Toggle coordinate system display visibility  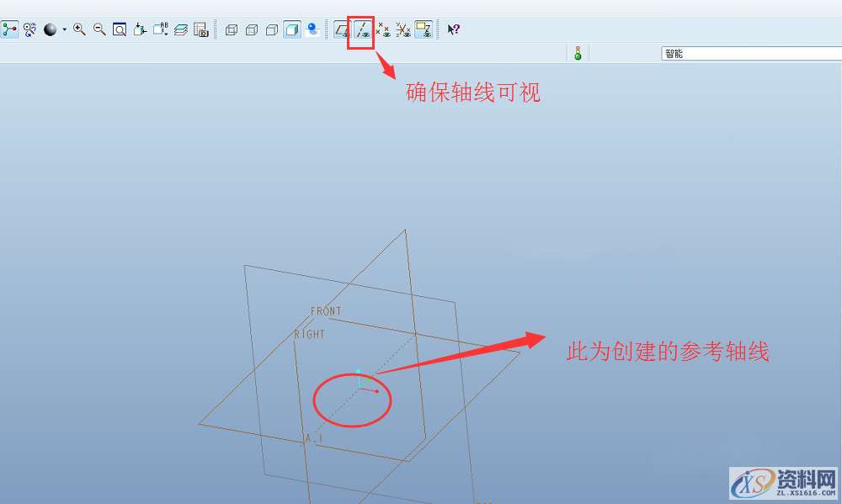[402, 29]
